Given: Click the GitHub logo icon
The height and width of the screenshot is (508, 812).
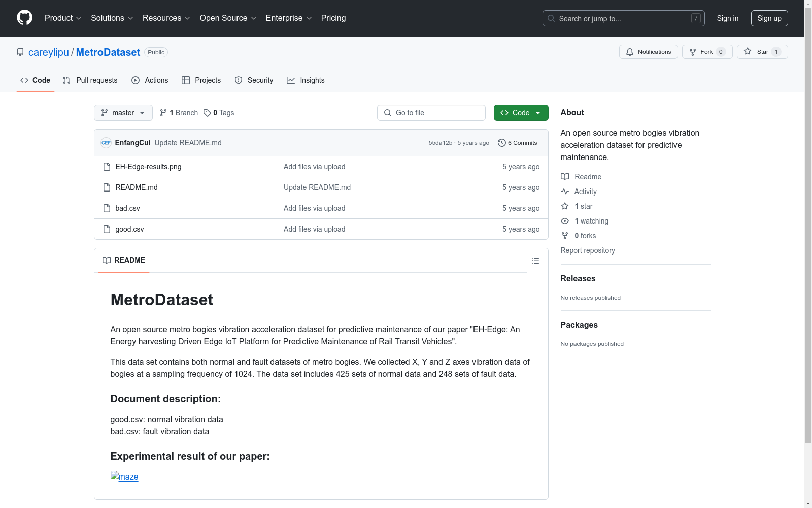Looking at the screenshot, I should [24, 18].
